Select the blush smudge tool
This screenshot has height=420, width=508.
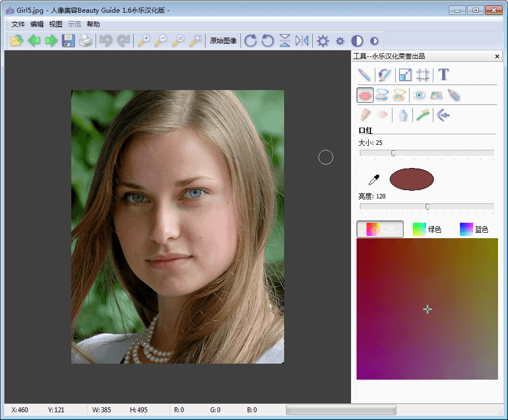pyautogui.click(x=383, y=114)
